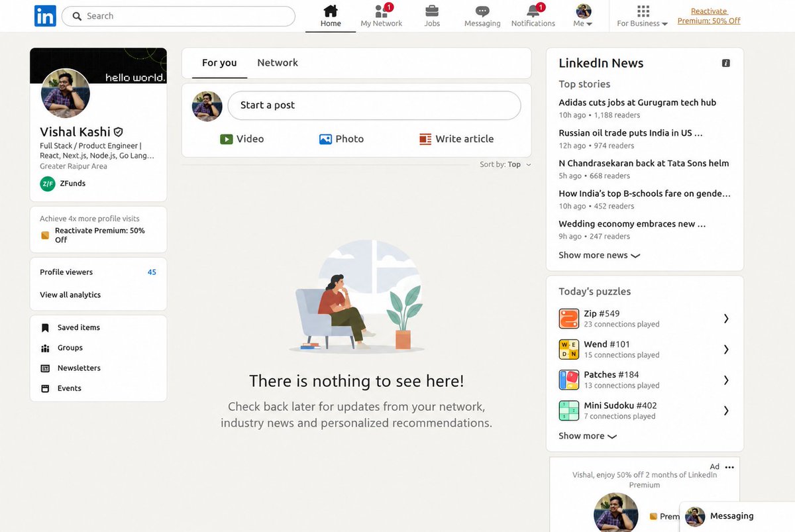The width and height of the screenshot is (795, 532).
Task: Open Vishal Kashi profile name link
Action: point(75,132)
